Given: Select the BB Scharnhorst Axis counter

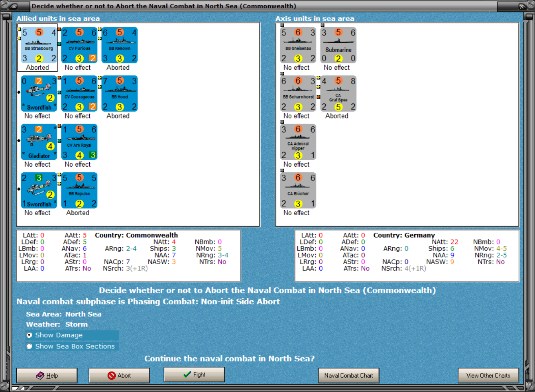Looking at the screenshot, I should [298, 94].
